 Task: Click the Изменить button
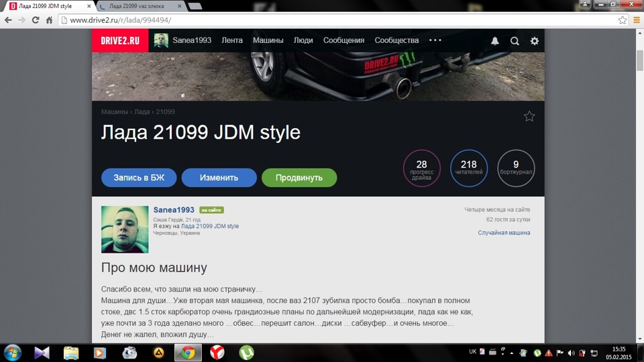219,178
